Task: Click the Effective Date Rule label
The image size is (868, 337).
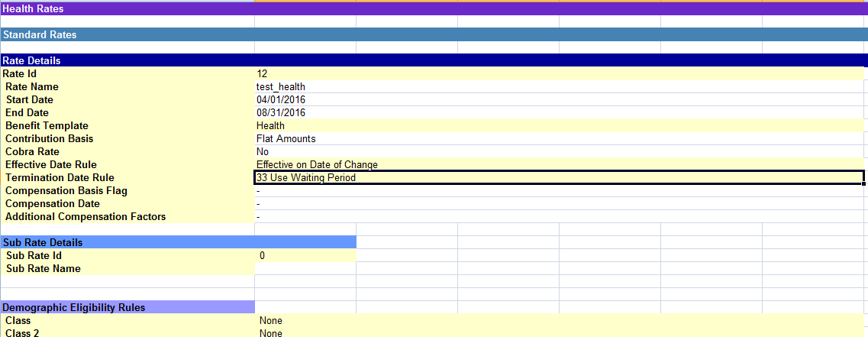Action: pyautogui.click(x=127, y=164)
